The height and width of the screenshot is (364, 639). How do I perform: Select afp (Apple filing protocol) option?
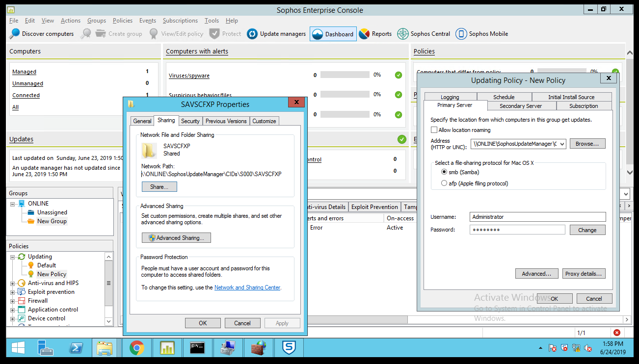tap(444, 183)
